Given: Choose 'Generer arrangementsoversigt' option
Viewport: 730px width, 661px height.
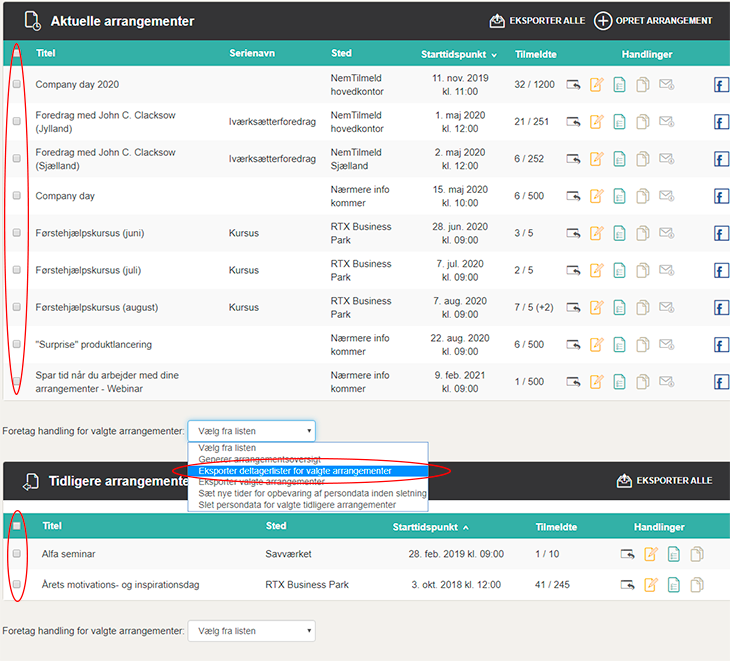Looking at the screenshot, I should click(308, 459).
